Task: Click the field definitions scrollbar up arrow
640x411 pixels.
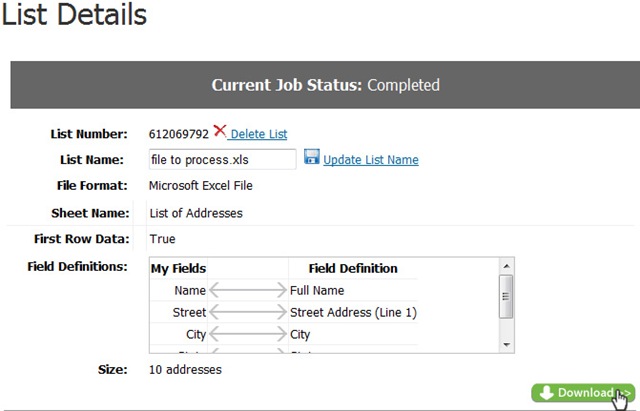Action: pyautogui.click(x=506, y=266)
